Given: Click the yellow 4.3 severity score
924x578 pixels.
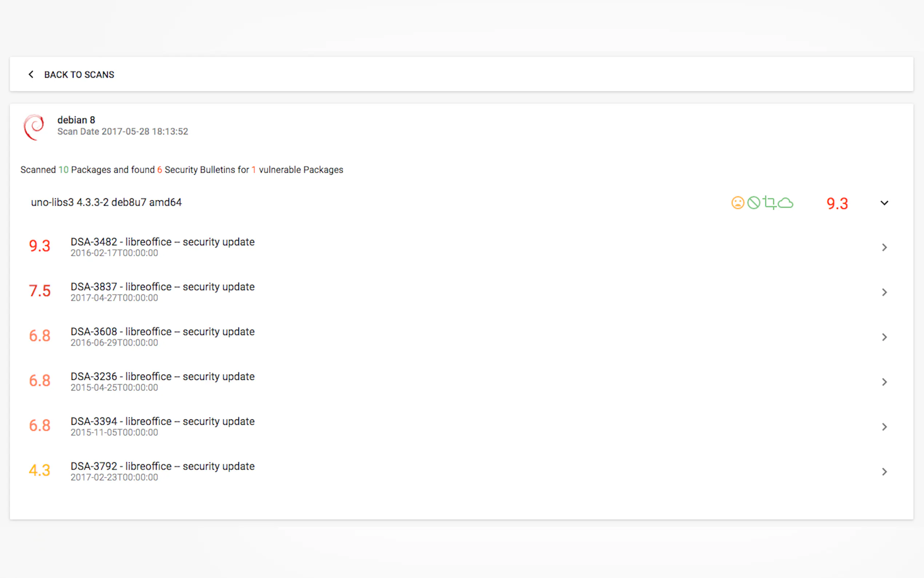Looking at the screenshot, I should (40, 470).
